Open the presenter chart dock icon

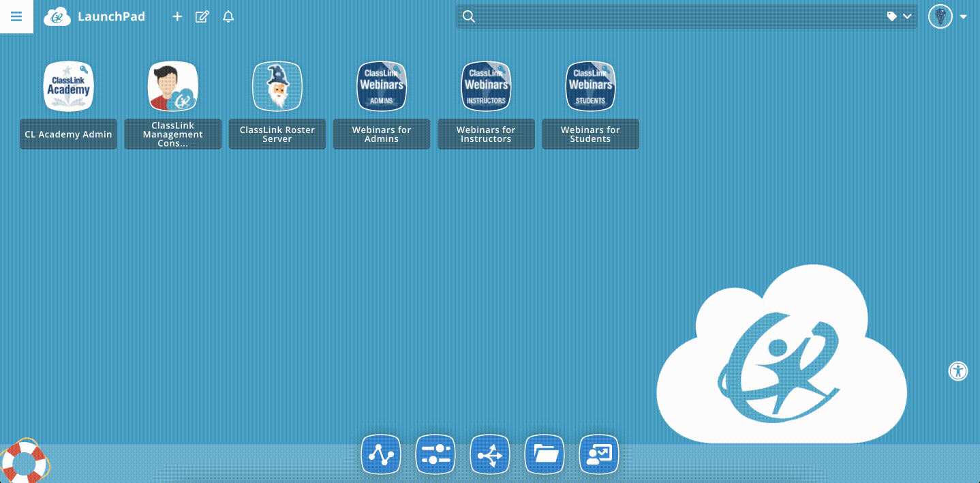point(599,454)
